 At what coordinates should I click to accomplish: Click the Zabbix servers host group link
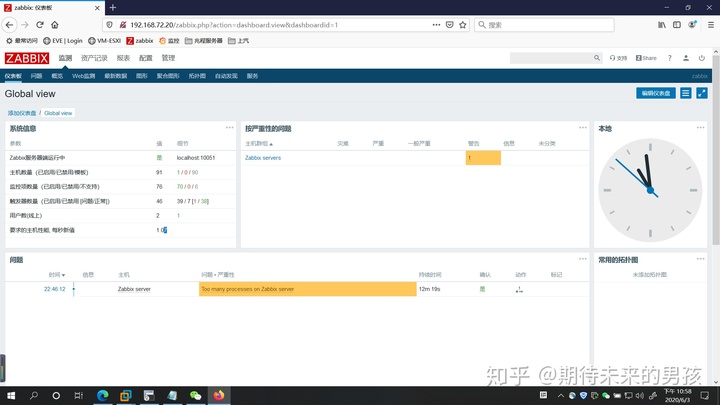coord(263,158)
